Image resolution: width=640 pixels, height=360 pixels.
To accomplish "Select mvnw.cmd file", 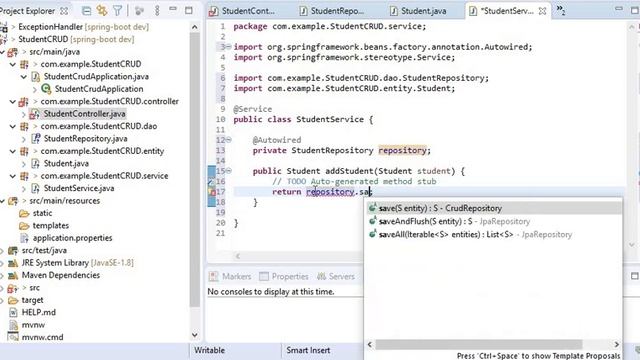I will coord(42,338).
